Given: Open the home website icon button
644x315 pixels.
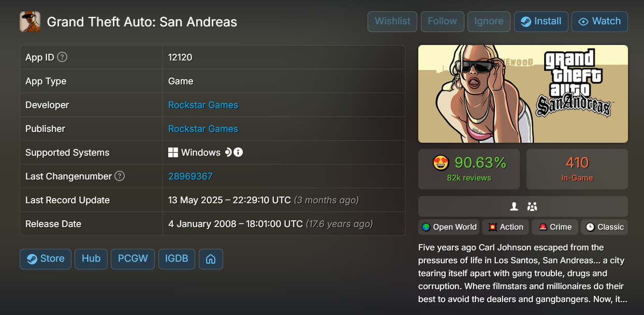Looking at the screenshot, I should point(211,259).
